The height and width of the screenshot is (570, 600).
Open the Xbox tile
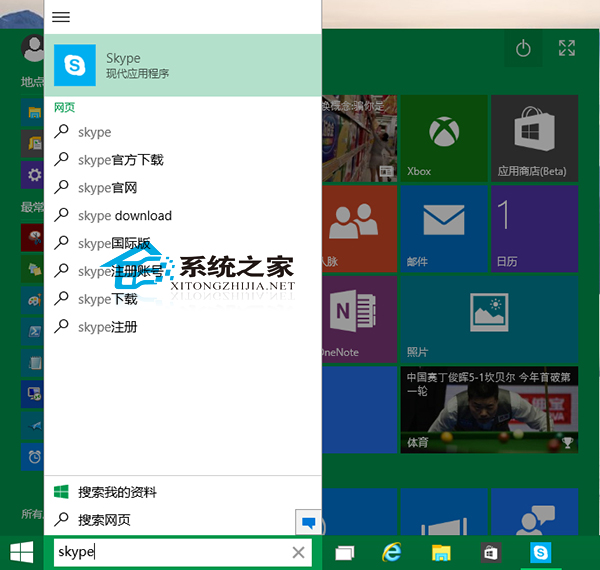tap(443, 140)
